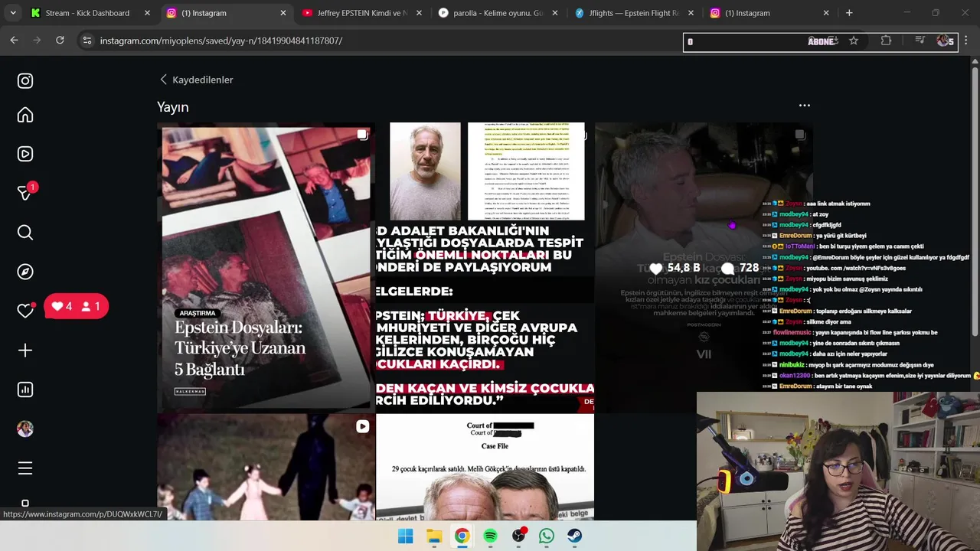Open the profile avatar in Instagram sidebar
980x551 pixels.
25,429
